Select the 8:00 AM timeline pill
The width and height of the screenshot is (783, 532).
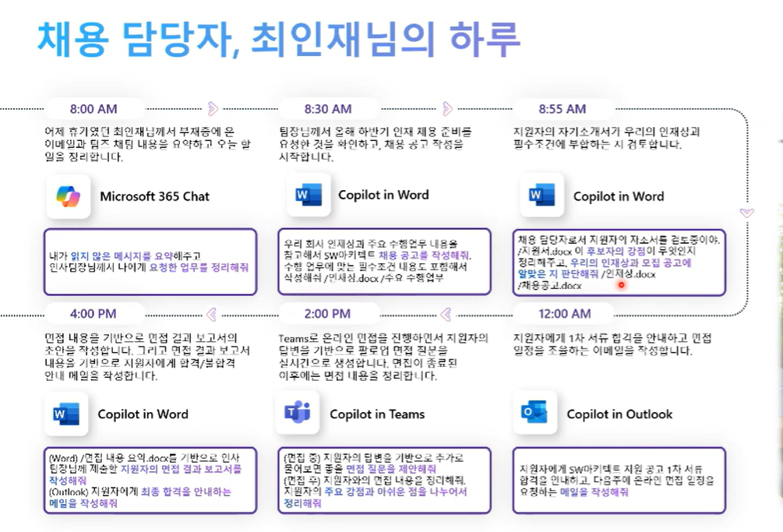(94, 109)
